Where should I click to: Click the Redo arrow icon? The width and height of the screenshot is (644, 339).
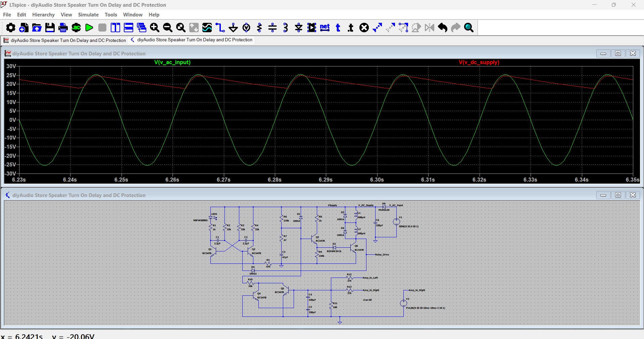click(456, 28)
